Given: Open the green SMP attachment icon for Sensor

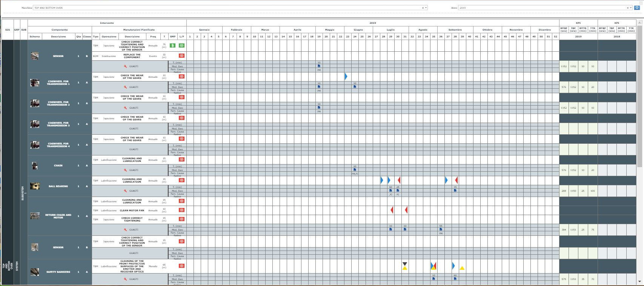Looking at the screenshot, I should point(172,46).
